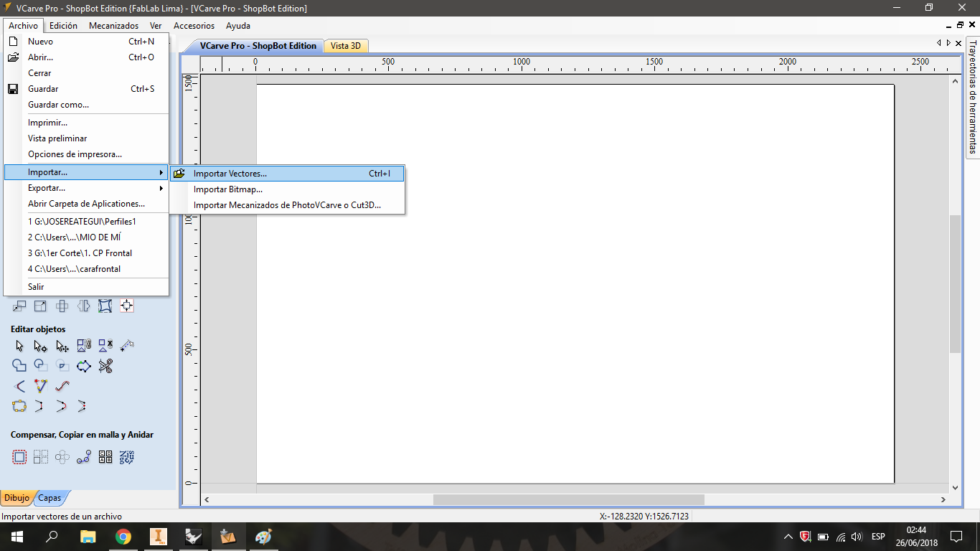Open recent file 4 carafrontal

(x=86, y=269)
